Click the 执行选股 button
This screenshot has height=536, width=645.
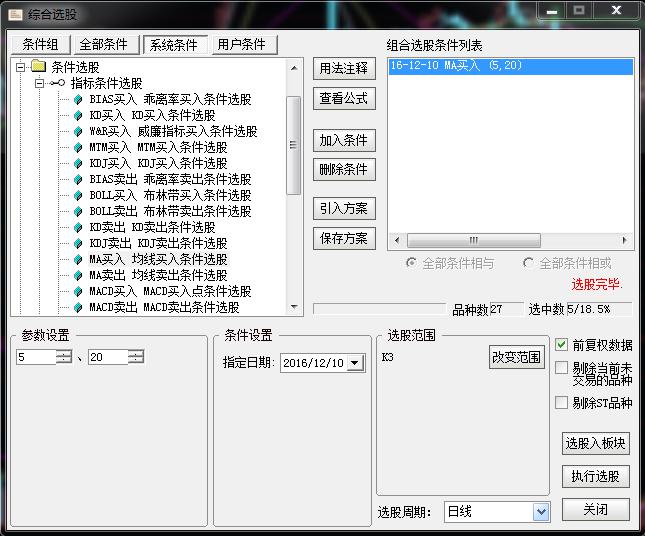[596, 476]
